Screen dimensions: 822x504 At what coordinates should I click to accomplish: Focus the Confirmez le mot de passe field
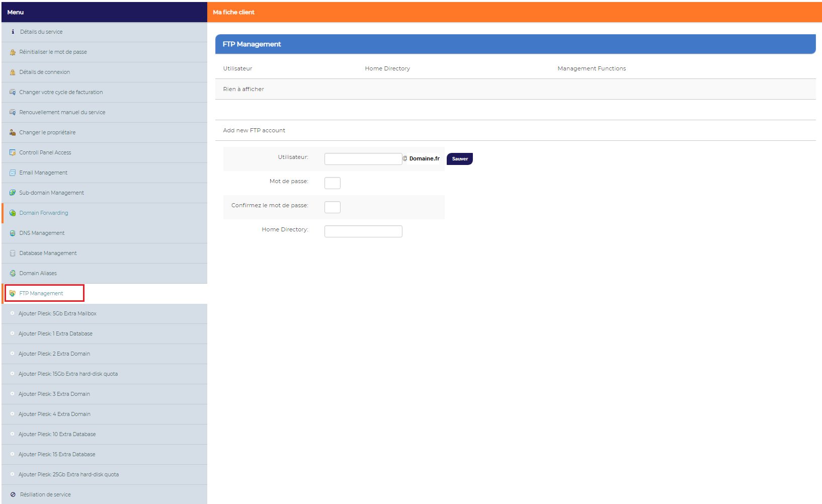coord(333,207)
